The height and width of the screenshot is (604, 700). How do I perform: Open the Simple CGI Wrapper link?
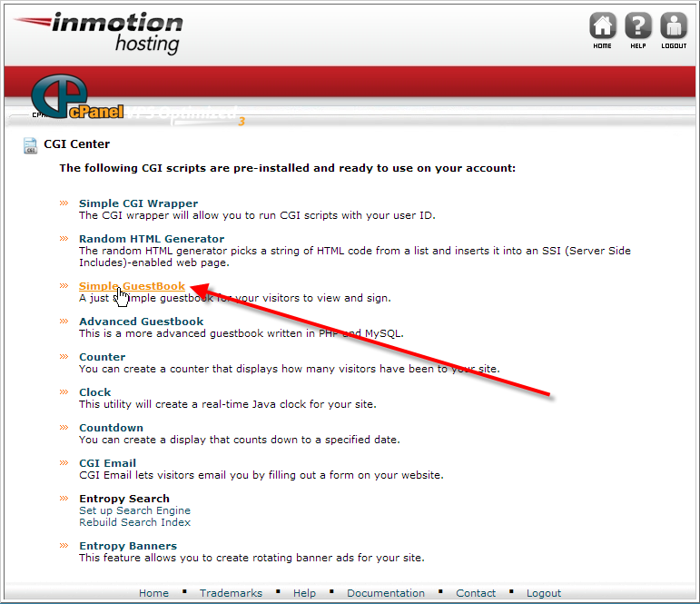138,203
